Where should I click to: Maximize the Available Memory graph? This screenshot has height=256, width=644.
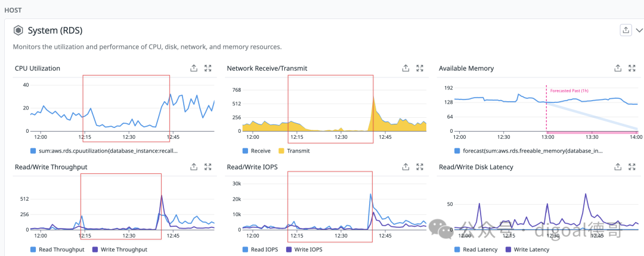[x=631, y=68]
